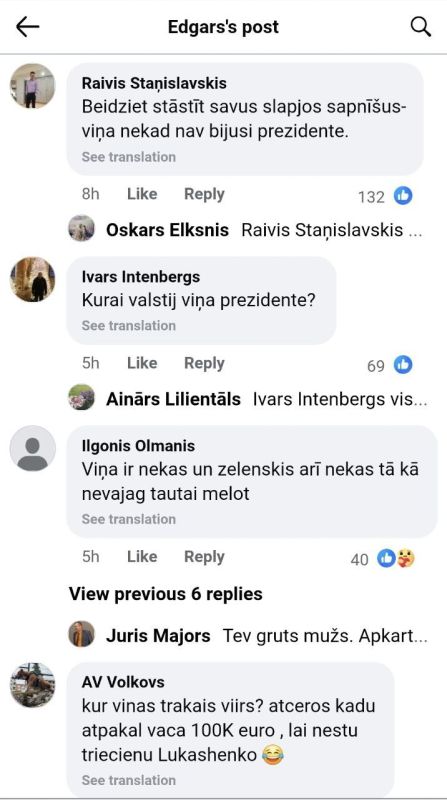The height and width of the screenshot is (800, 447).
Task: See translation of Raivis's comment
Action: coord(129,157)
